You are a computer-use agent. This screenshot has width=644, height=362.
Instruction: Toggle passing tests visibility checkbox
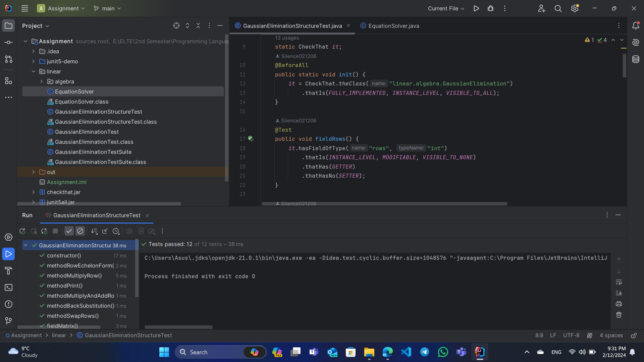pos(69,231)
